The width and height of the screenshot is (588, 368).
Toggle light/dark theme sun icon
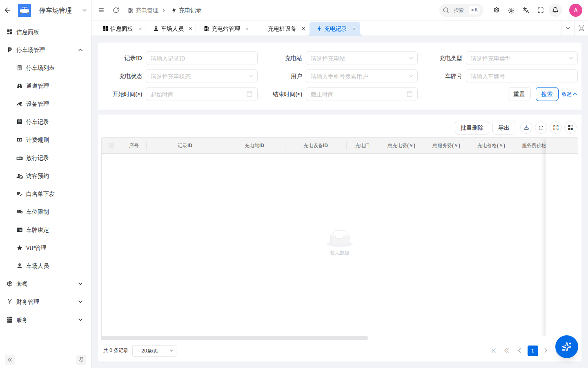(511, 10)
